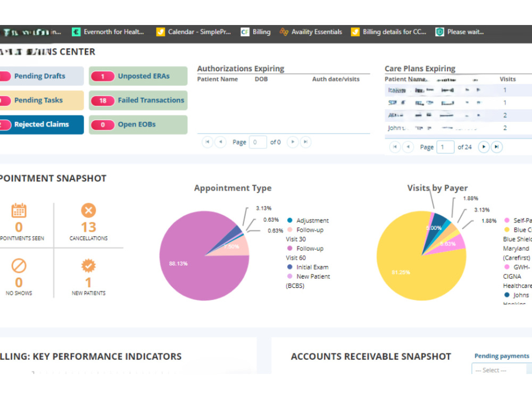Open Unposted ERAs list
532x399 pixels.
coord(138,76)
